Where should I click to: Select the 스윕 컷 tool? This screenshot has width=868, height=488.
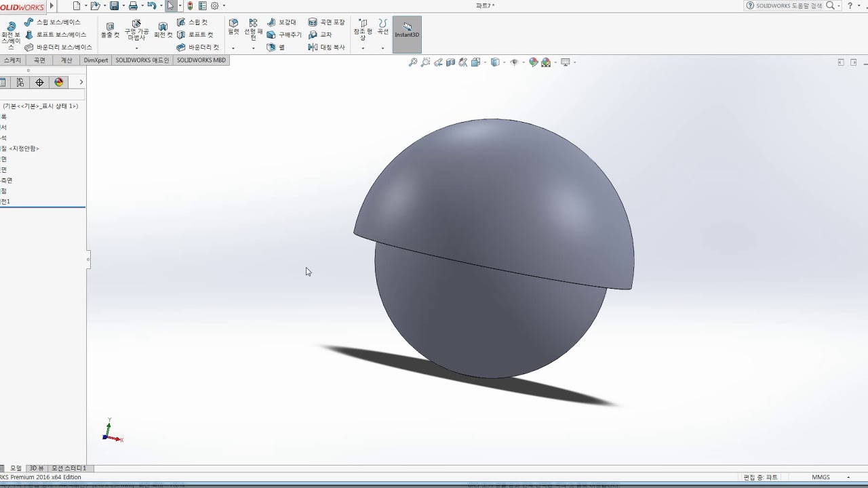pos(192,22)
